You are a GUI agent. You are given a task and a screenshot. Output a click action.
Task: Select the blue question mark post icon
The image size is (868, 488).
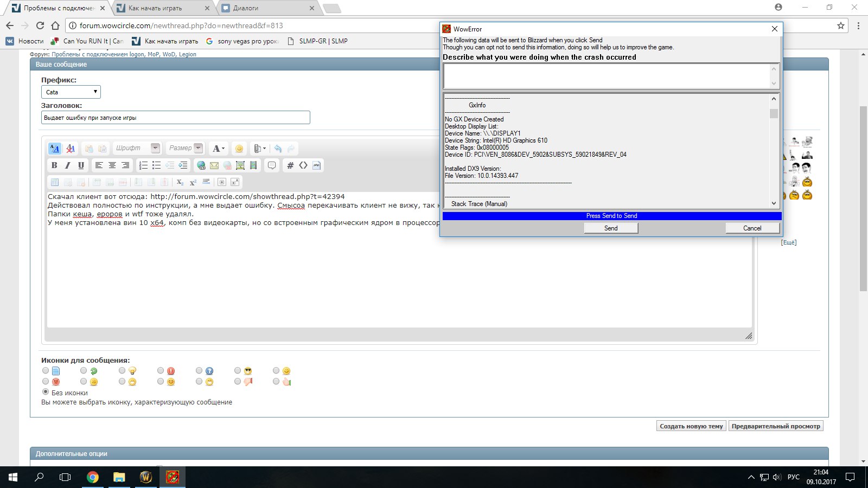pyautogui.click(x=200, y=371)
